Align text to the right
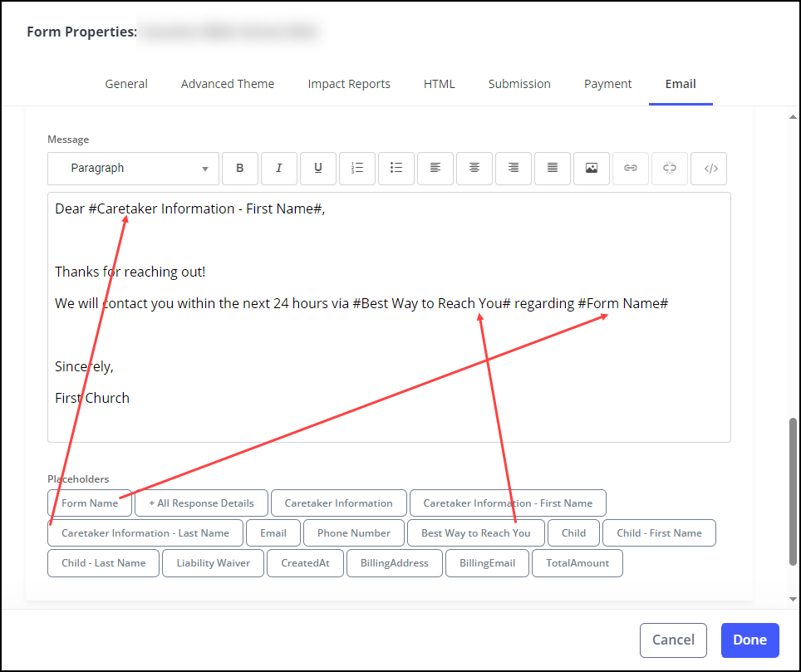Screen dimensions: 801x672 [x=514, y=169]
